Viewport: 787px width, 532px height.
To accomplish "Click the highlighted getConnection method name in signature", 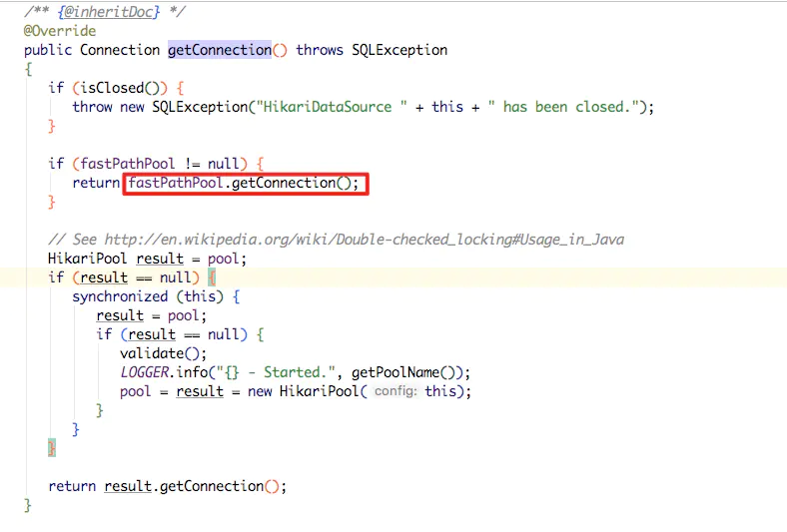I will click(219, 50).
